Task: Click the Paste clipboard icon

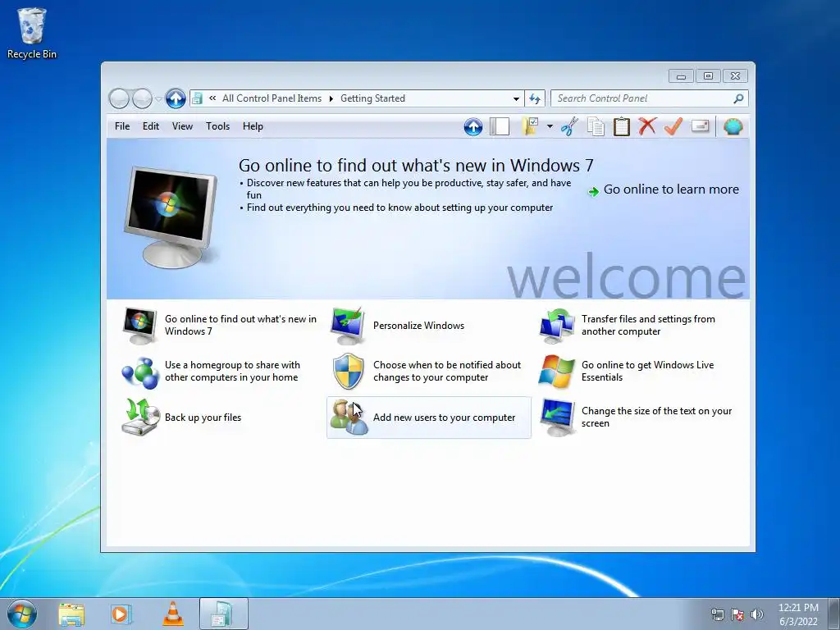Action: [622, 127]
